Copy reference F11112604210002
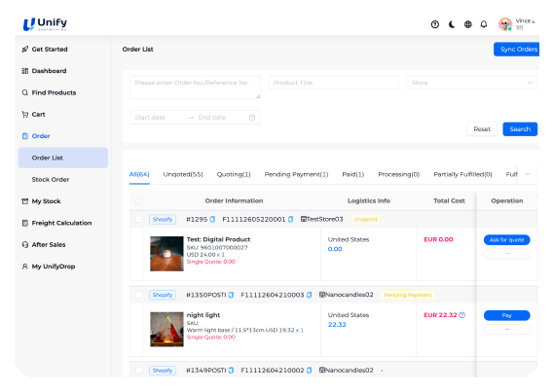 [x=310, y=371]
